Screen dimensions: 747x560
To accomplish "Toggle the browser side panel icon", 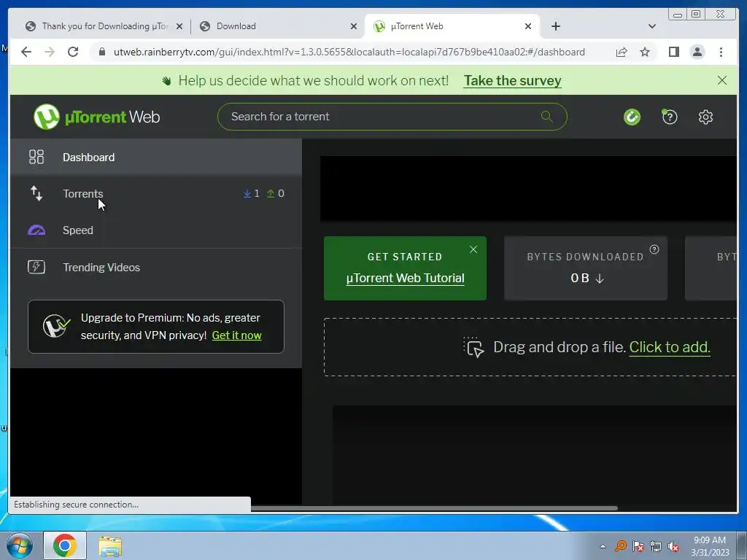I will coord(673,52).
